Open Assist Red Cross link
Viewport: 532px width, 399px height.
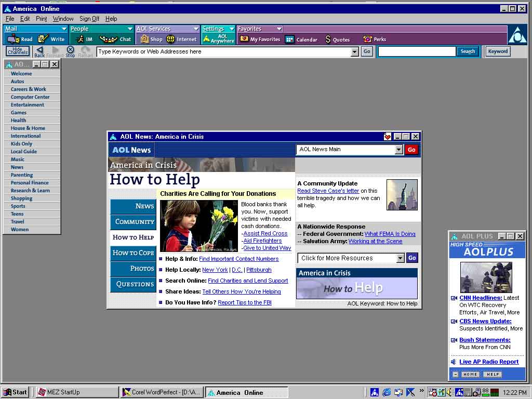pos(265,233)
